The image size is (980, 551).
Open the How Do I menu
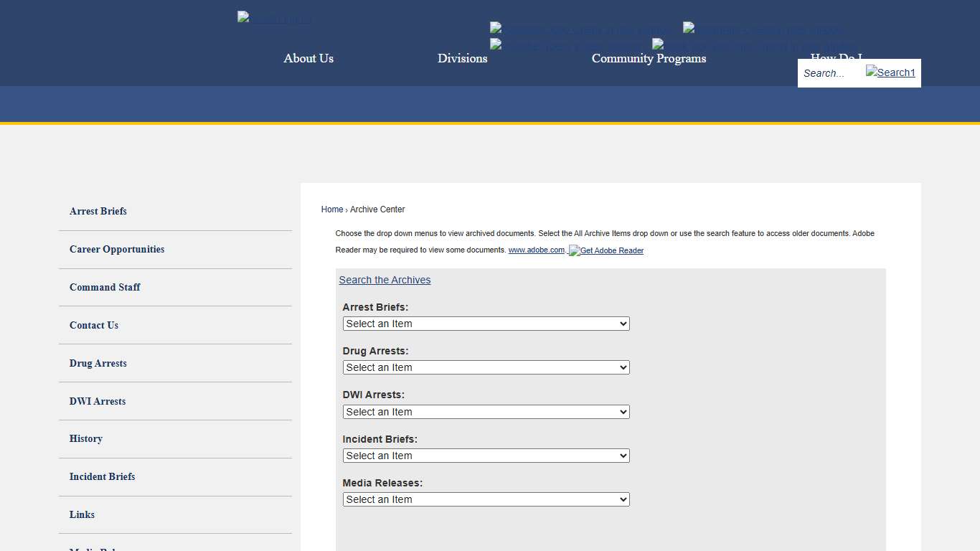[x=836, y=58]
